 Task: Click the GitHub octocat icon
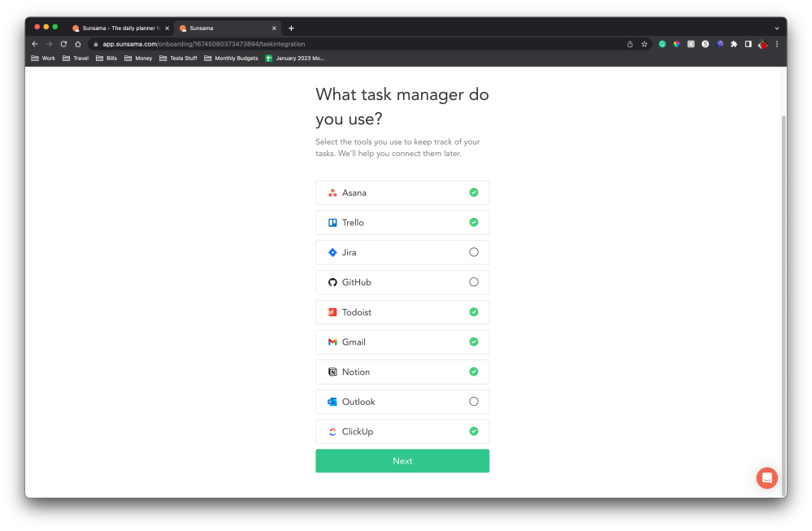332,282
